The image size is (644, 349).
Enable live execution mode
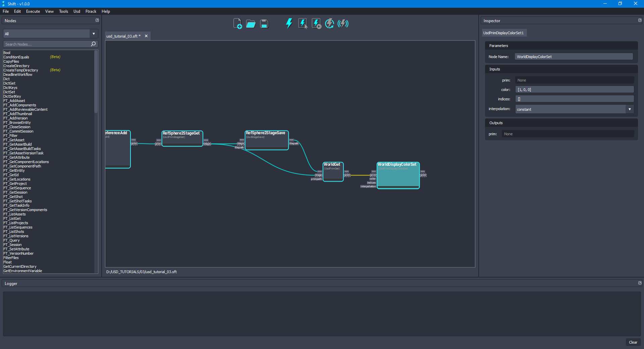pyautogui.click(x=343, y=23)
